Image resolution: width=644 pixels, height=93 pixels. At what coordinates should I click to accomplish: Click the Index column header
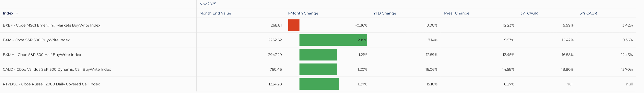pyautogui.click(x=8, y=13)
